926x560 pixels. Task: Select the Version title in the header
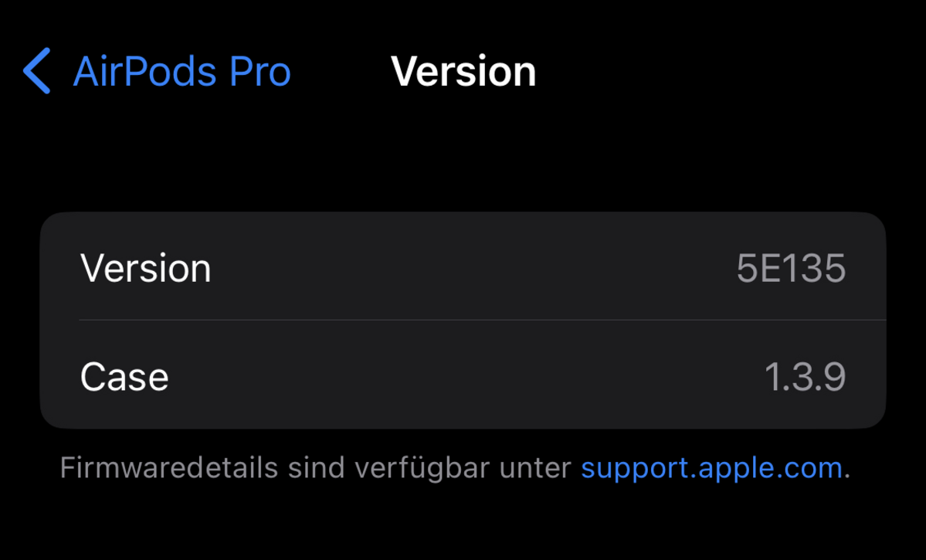click(463, 72)
